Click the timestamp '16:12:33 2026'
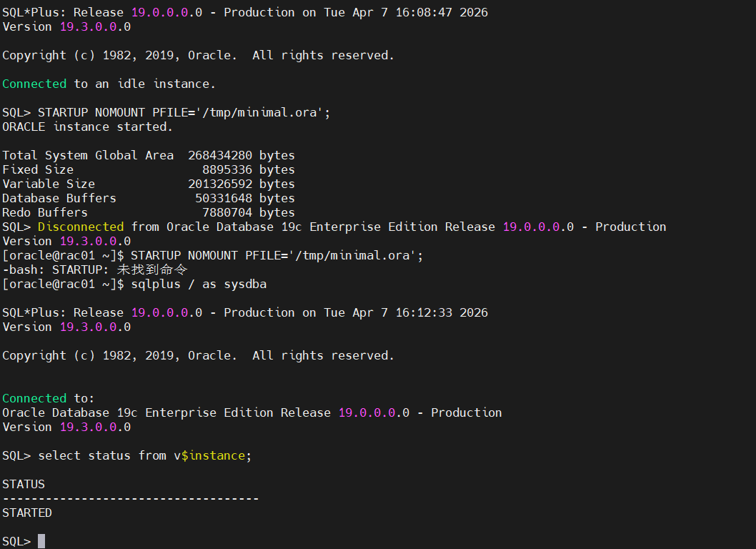Viewport: 756px width, 549px height. tap(442, 312)
